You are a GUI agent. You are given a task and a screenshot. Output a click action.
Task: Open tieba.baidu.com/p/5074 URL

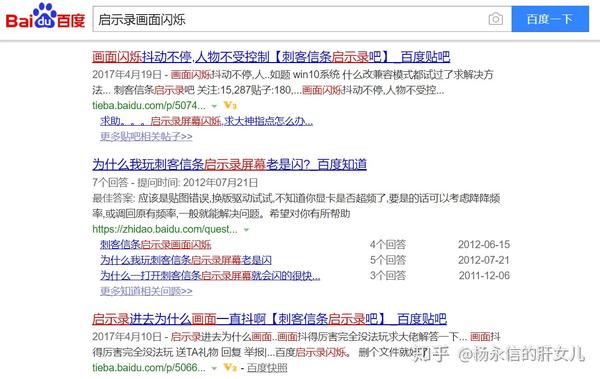[x=149, y=105]
